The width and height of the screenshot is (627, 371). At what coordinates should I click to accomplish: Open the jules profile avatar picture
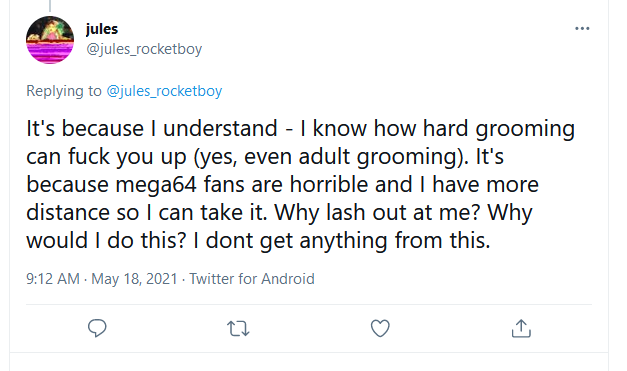point(50,40)
